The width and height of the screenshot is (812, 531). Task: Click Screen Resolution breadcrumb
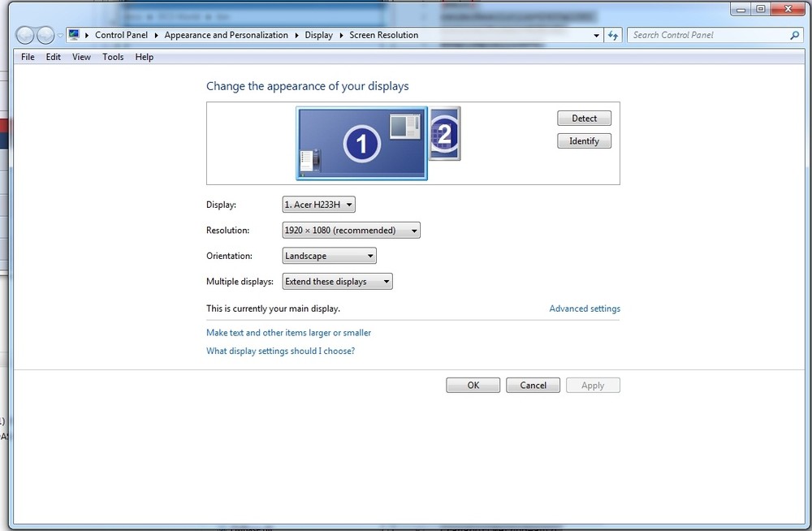coord(384,35)
